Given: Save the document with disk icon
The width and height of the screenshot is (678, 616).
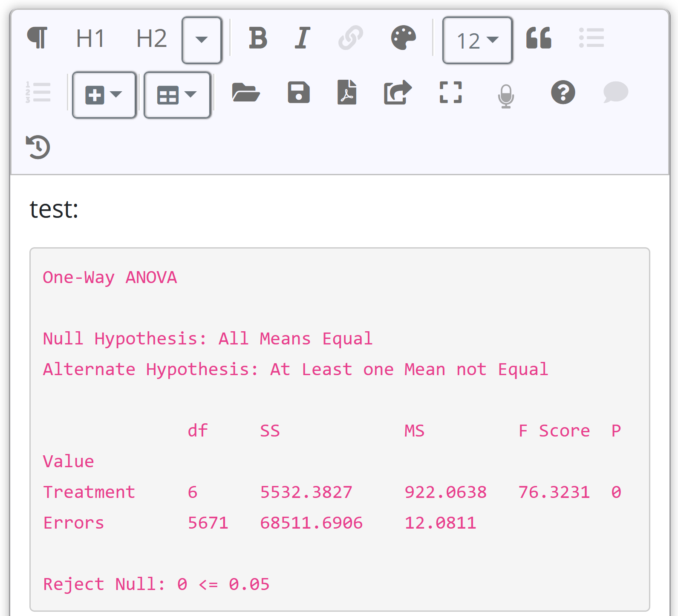Looking at the screenshot, I should coord(299,92).
